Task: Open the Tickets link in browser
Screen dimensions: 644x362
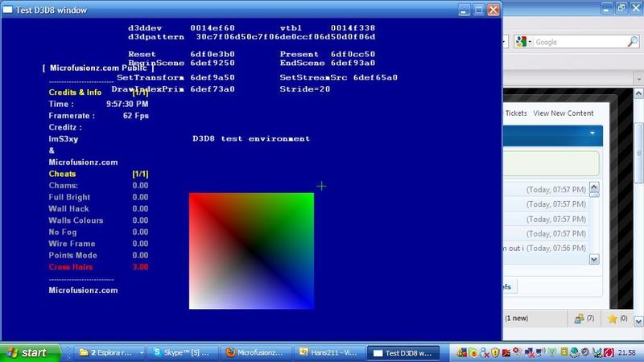Action: pos(516,113)
